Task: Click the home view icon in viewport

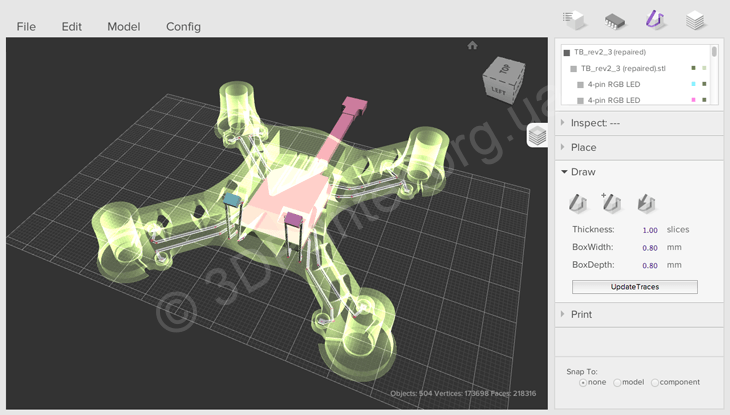Action: coord(472,45)
